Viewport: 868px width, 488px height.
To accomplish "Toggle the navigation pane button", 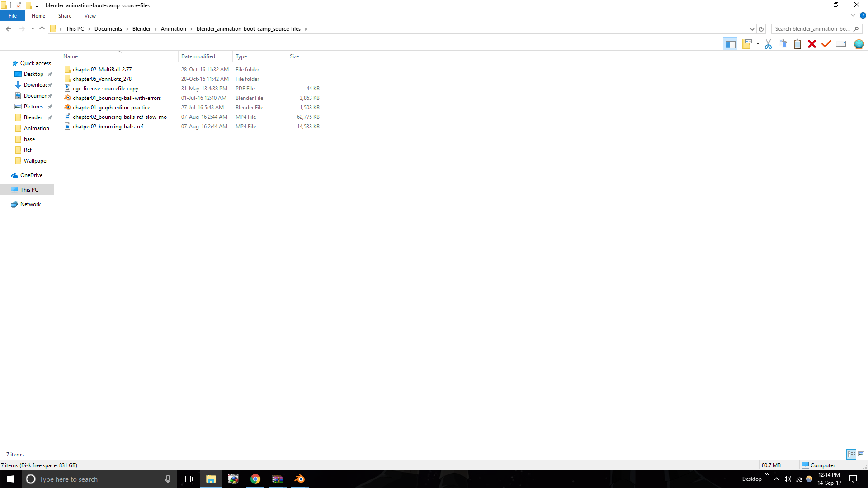I will click(x=730, y=44).
